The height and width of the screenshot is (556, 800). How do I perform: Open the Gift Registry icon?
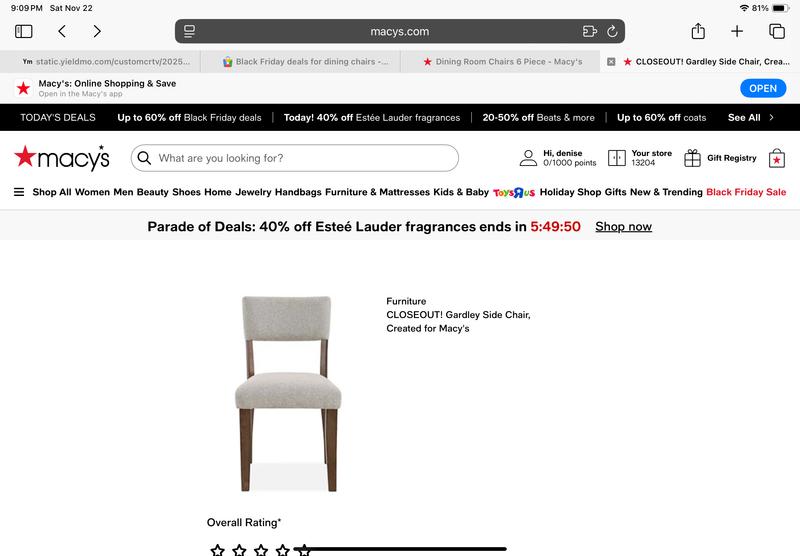(692, 158)
